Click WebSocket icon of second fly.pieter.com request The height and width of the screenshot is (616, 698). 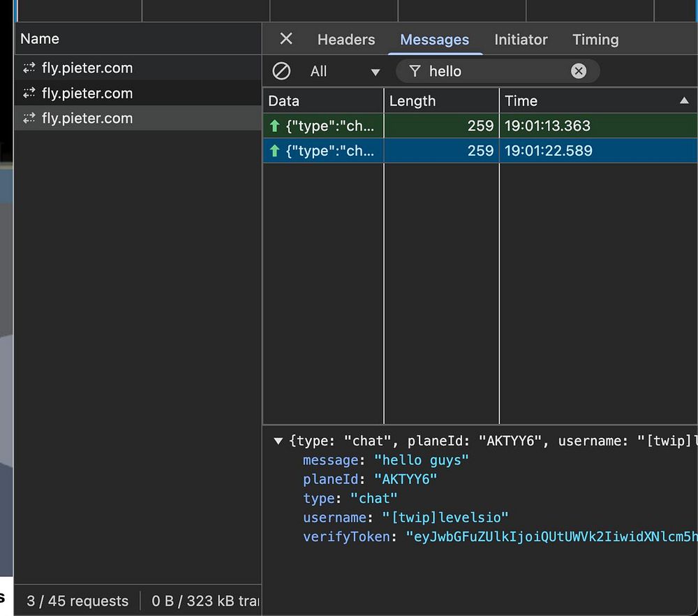(29, 94)
